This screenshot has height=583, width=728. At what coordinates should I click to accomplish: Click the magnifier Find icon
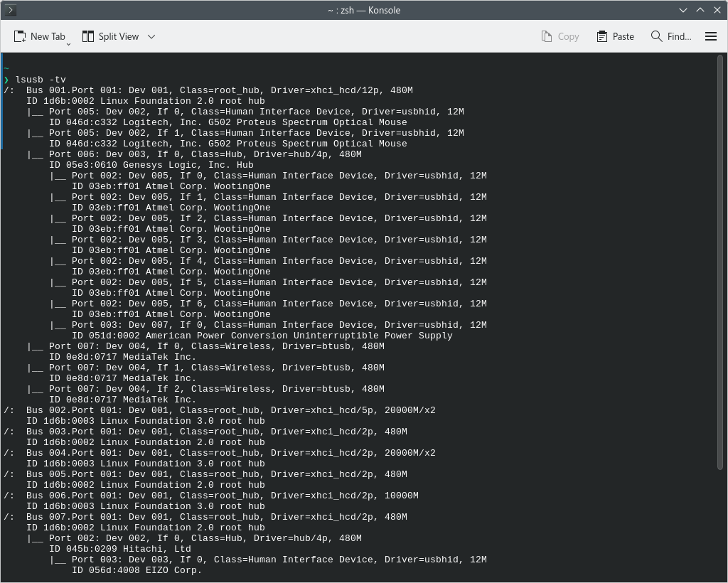[656, 36]
